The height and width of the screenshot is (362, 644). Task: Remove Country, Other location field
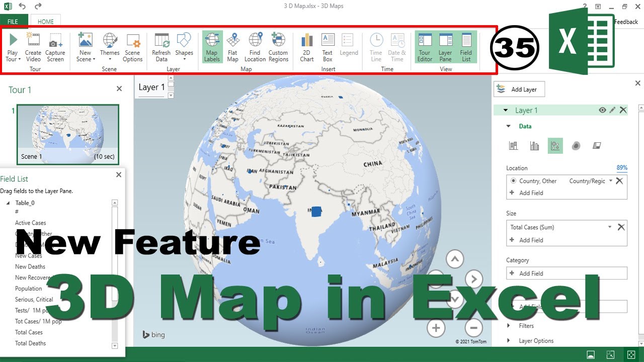pyautogui.click(x=620, y=181)
